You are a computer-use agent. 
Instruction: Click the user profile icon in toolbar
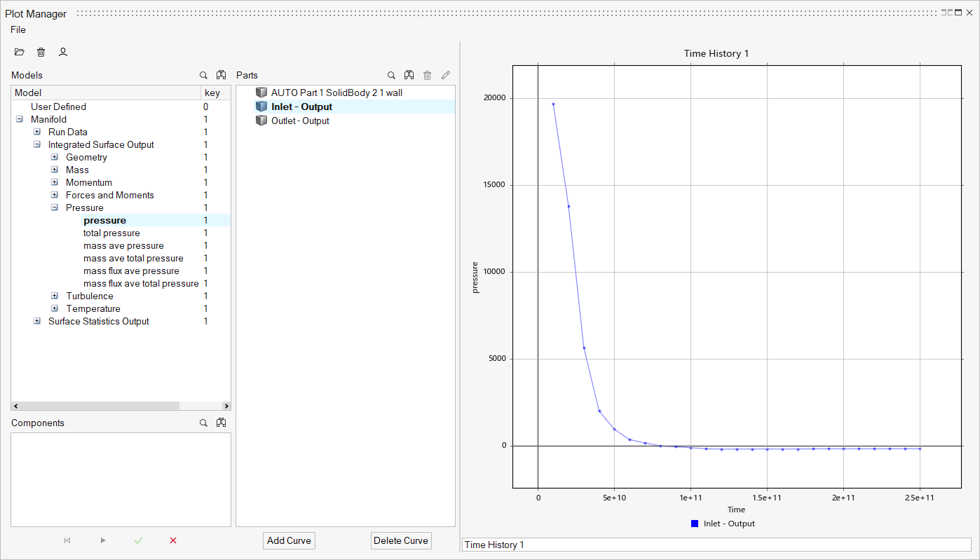[63, 52]
